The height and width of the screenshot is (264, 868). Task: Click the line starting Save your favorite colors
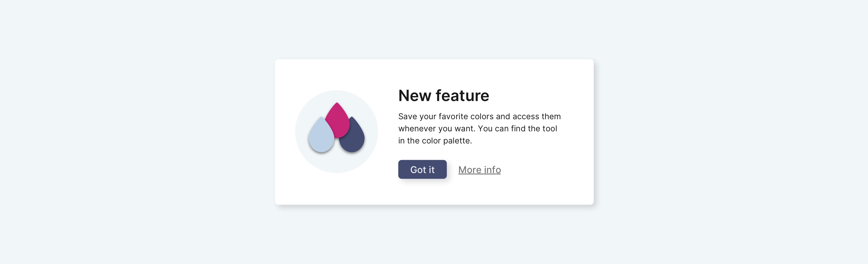pos(479,117)
